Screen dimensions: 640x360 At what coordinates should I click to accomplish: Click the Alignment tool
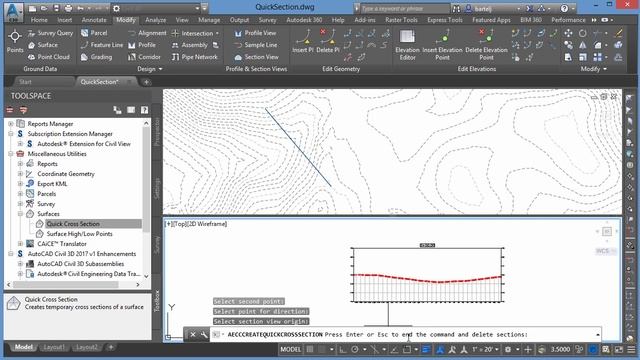147,33
